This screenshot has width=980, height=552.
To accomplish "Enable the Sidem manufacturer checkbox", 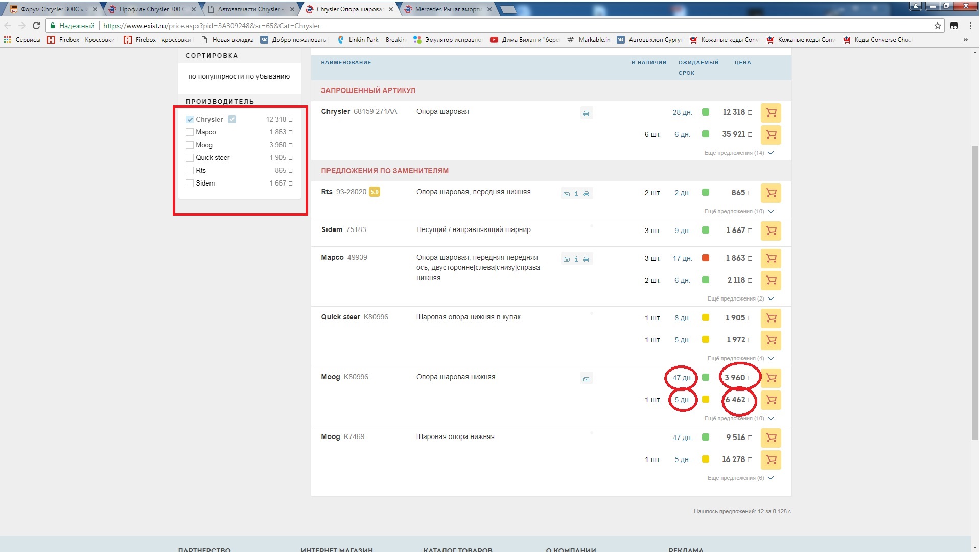I will click(190, 183).
